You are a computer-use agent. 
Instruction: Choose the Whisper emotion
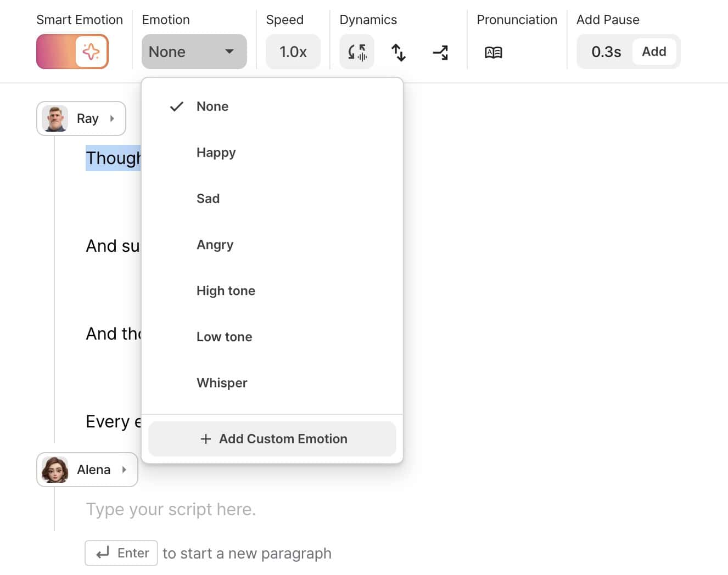272,383
